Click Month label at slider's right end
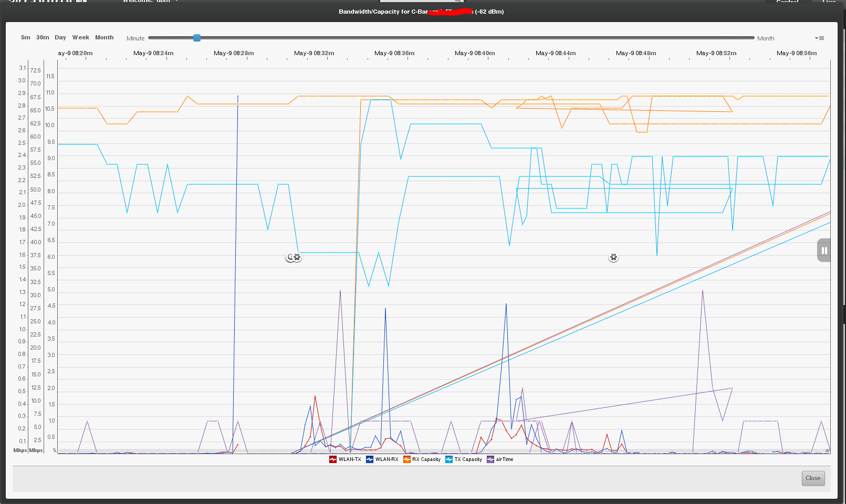This screenshot has height=504, width=846. [766, 38]
